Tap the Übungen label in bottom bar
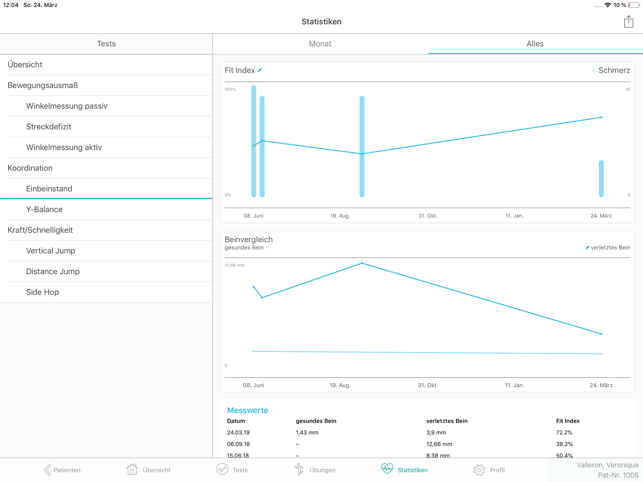643x482 pixels. pyautogui.click(x=322, y=470)
